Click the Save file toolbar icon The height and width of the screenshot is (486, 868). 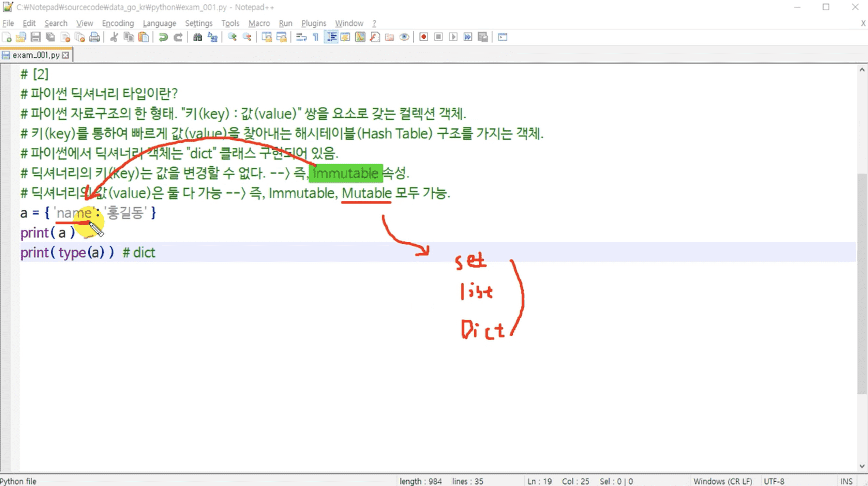[x=35, y=37]
